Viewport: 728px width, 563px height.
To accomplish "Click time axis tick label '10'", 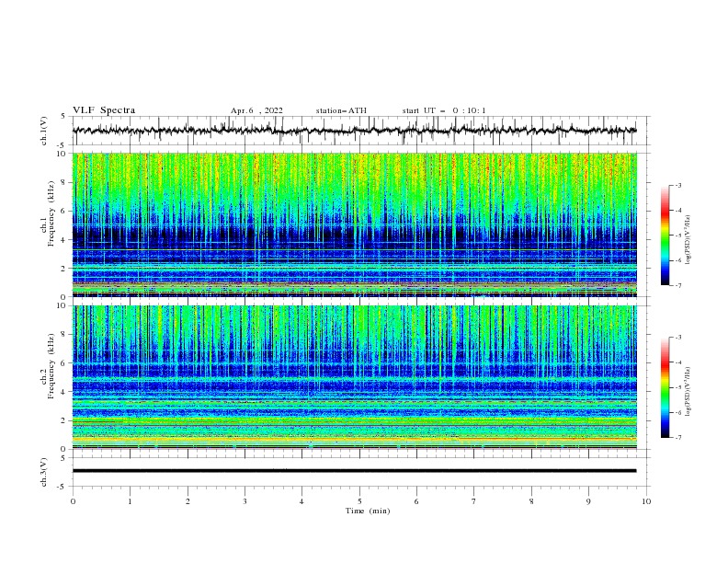I will tap(646, 501).
